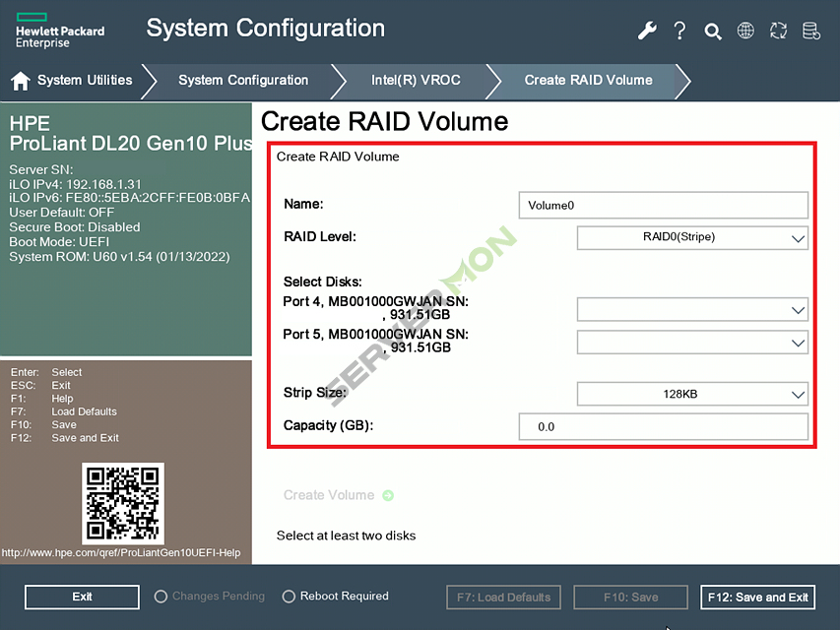Click the Name field containing Volume0

663,205
